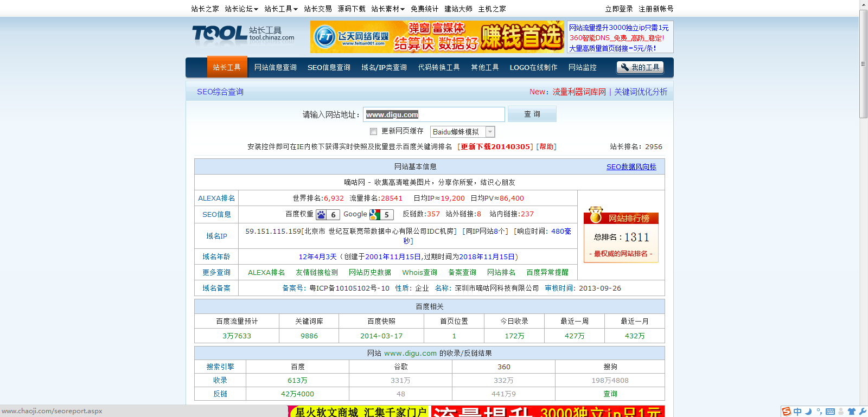Expand the 站长素材 top menu
This screenshot has height=417, width=868.
[x=388, y=9]
